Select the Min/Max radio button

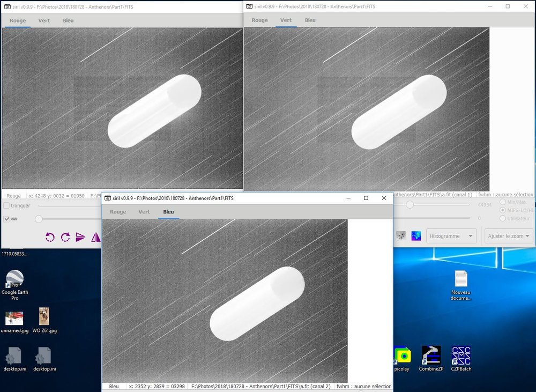point(503,202)
